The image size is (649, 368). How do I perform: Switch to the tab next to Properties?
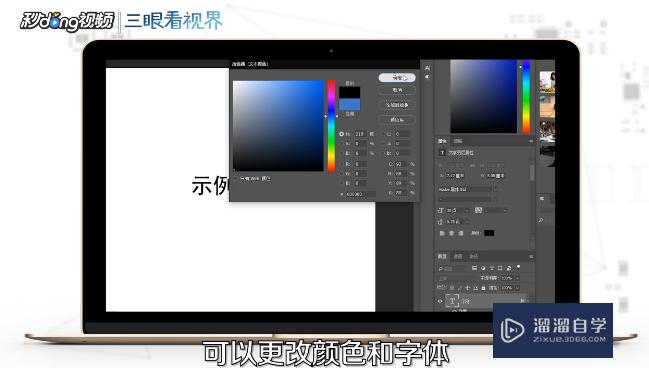click(x=458, y=141)
